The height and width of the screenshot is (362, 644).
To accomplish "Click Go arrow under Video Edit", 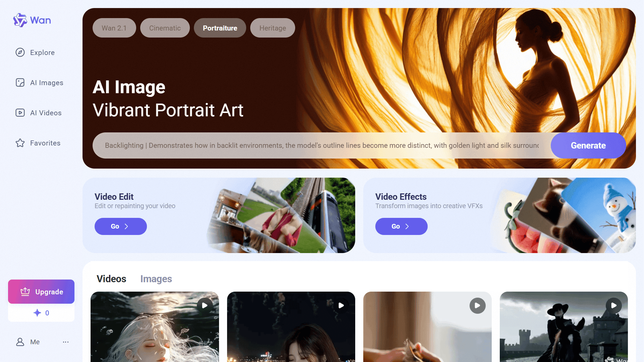I will tap(121, 226).
